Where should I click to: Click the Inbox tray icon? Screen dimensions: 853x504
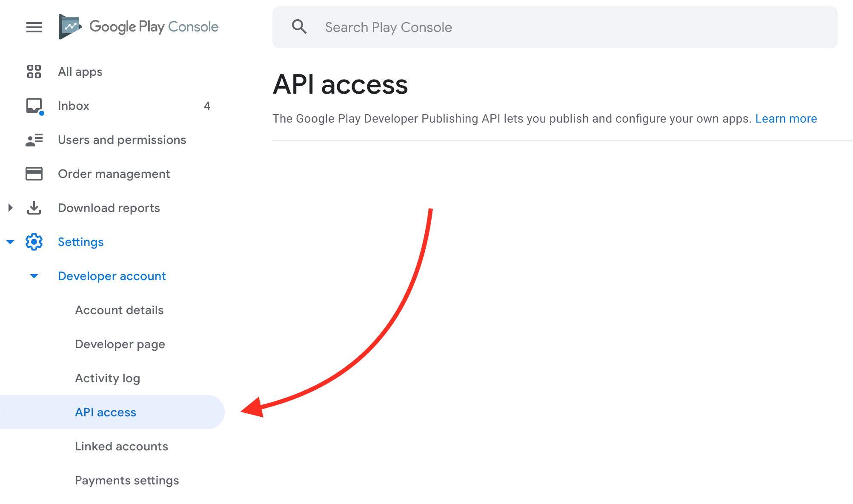click(34, 106)
